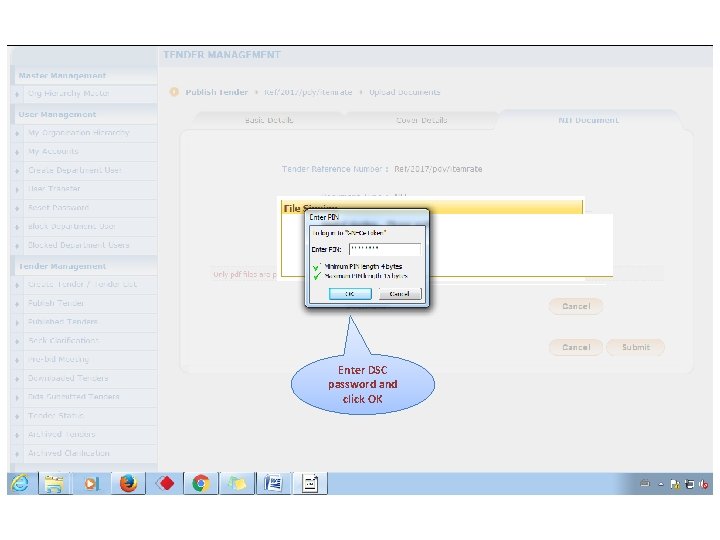Open Windows Explorer folder taskbar icon

coord(54,484)
